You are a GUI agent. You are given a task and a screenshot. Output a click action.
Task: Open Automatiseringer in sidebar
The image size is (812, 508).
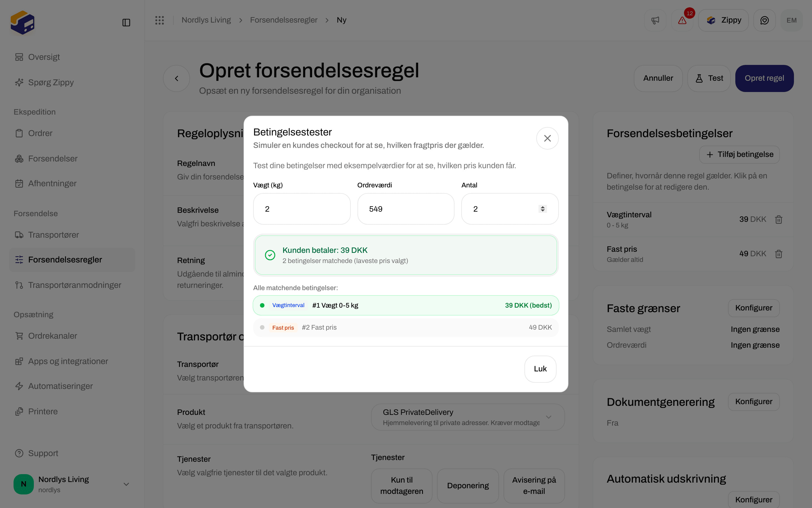72,386
